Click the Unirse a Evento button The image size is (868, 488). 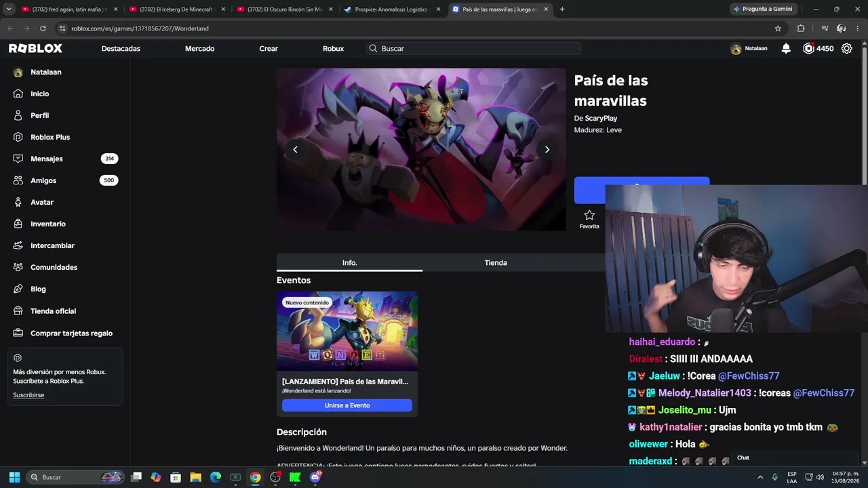[x=347, y=405]
